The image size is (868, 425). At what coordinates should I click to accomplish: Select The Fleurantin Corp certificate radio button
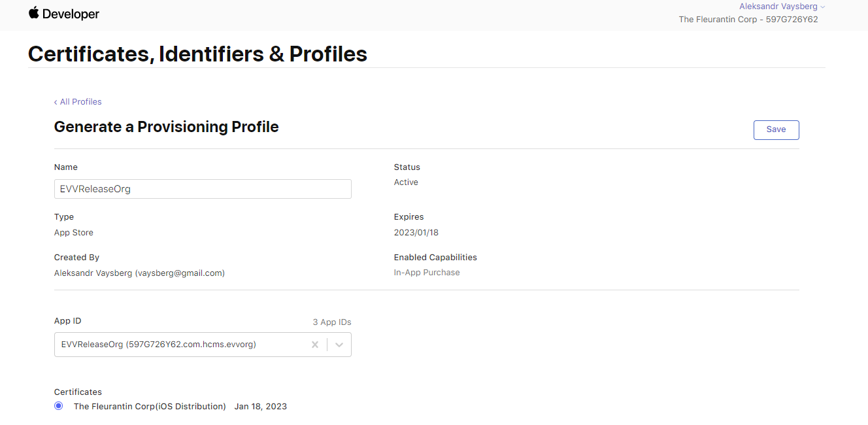[x=59, y=406]
